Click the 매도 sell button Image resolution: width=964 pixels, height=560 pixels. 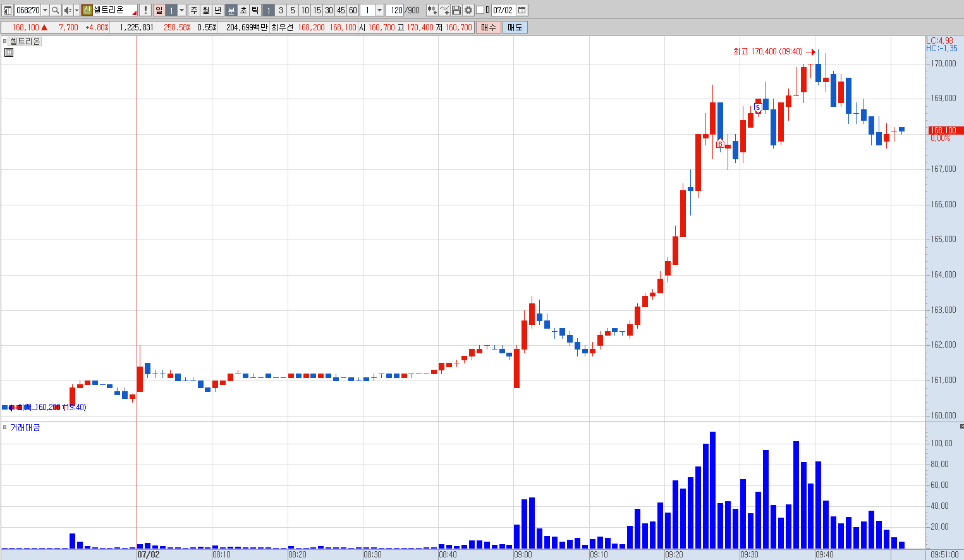(515, 27)
